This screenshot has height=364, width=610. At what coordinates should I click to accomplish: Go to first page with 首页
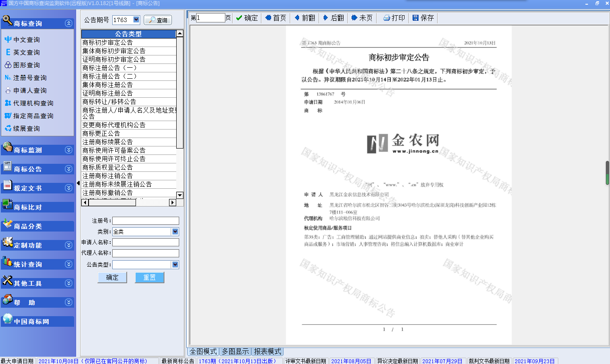click(276, 18)
